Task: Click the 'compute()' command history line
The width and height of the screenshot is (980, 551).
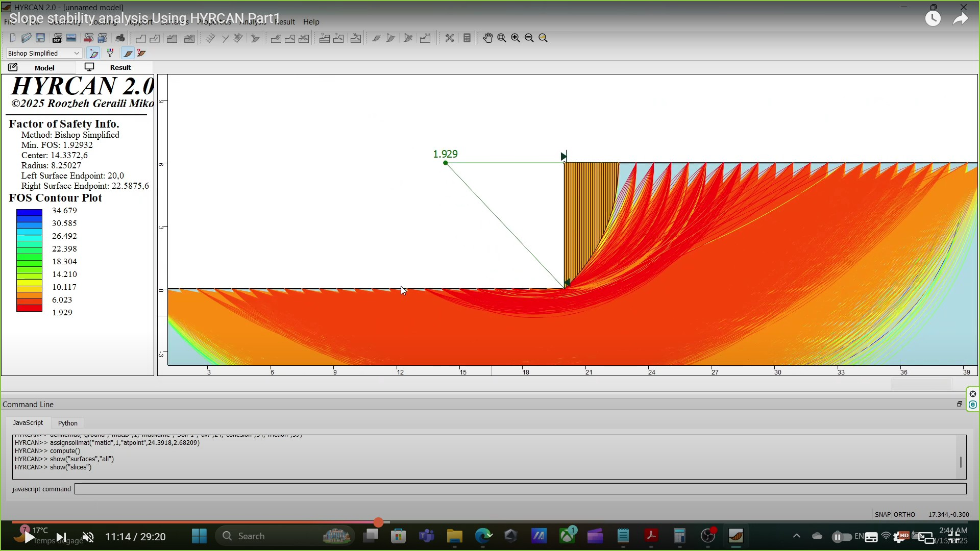Action: click(x=47, y=451)
